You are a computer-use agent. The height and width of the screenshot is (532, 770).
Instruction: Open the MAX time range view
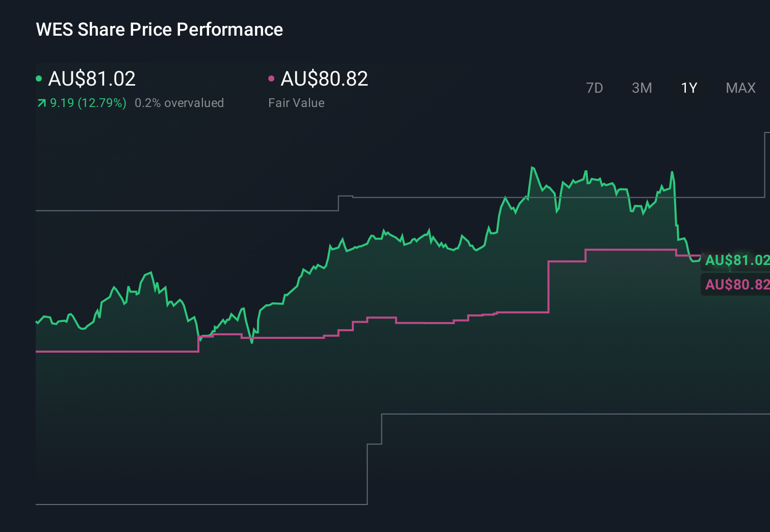[740, 88]
